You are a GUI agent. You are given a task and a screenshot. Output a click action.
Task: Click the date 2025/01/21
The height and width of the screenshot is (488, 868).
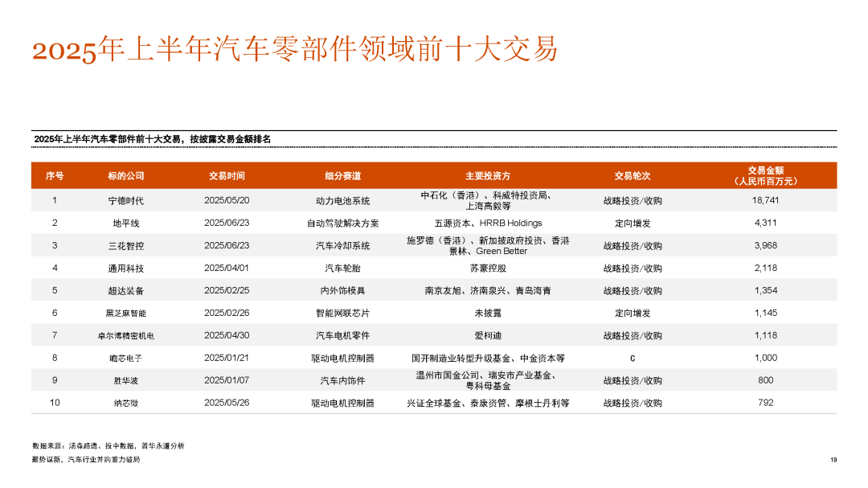coord(227,358)
